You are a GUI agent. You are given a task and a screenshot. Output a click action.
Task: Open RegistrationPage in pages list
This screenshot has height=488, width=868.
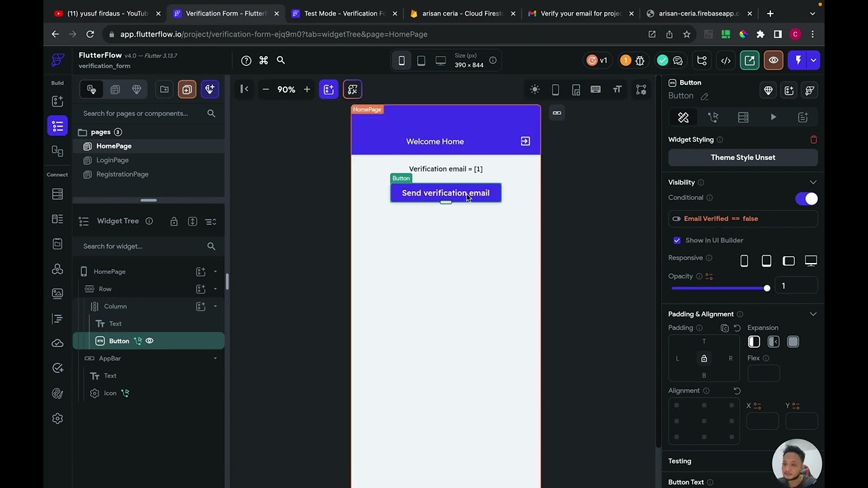pos(122,174)
